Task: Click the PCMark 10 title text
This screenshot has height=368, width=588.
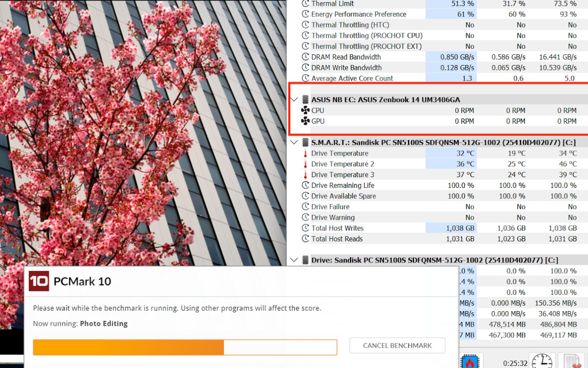Action: pos(82,281)
